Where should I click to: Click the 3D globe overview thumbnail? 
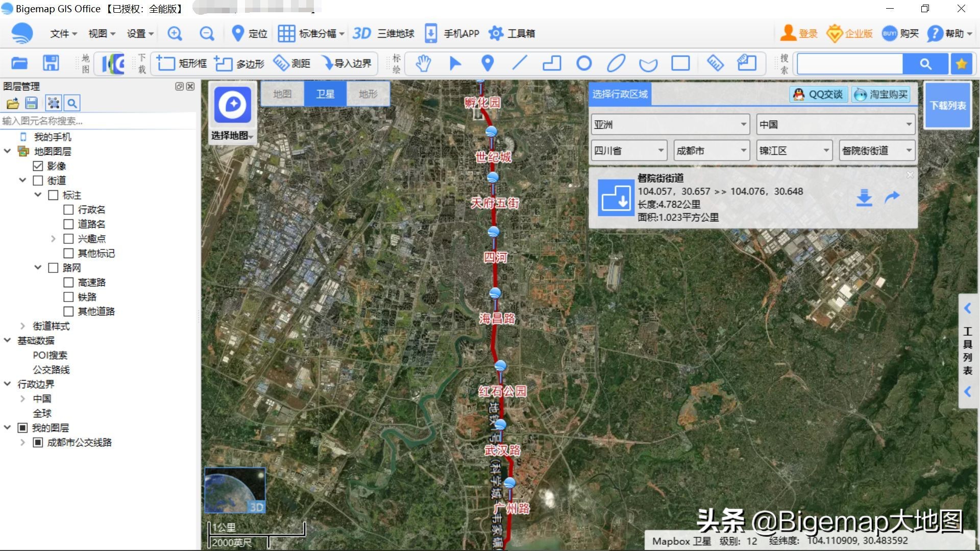pos(235,489)
